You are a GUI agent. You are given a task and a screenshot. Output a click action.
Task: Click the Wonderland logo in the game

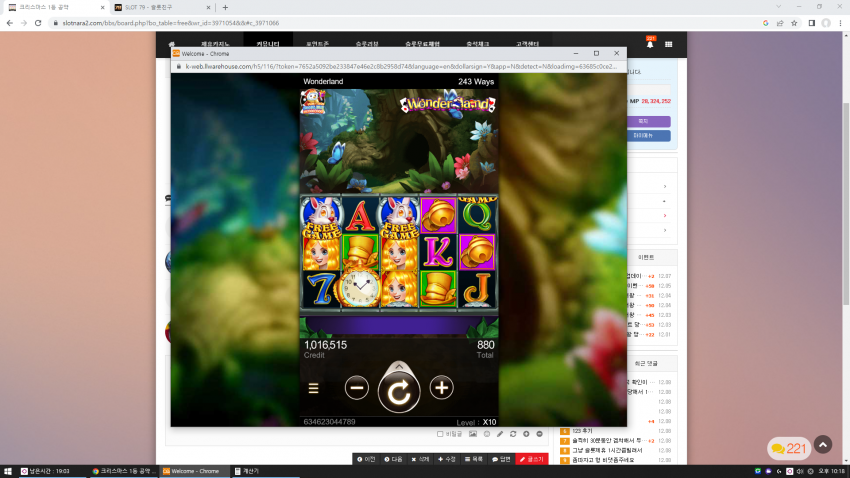(448, 104)
